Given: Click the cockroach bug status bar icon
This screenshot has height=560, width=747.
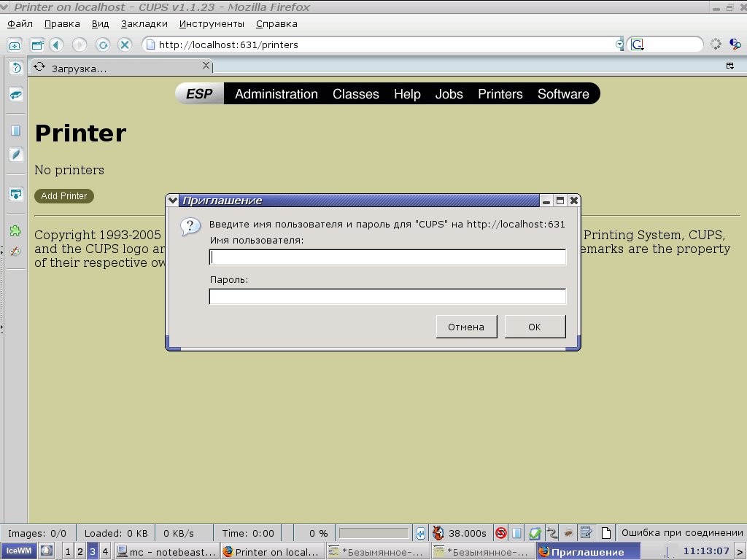Looking at the screenshot, I should coord(568,533).
